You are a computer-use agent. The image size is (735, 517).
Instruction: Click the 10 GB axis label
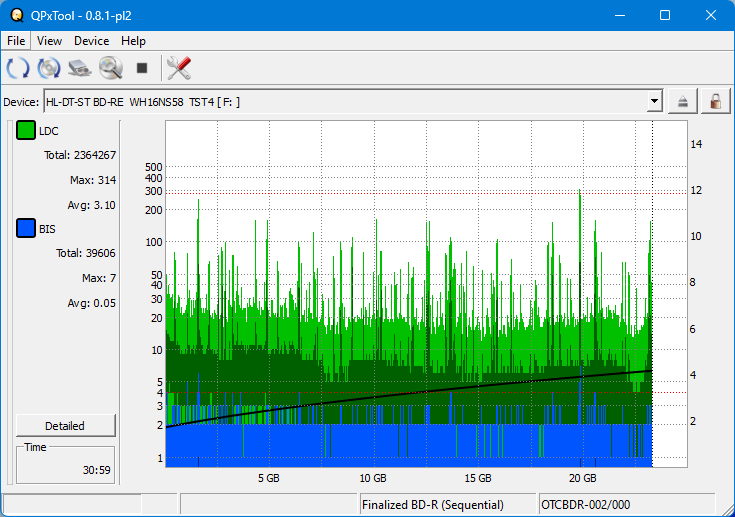[373, 478]
